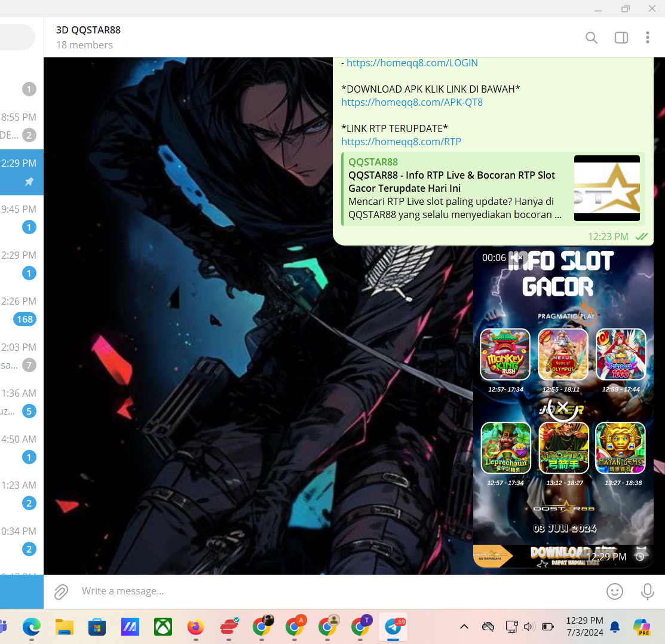Open the Chrome profile with the T badge
The image size is (665, 644).
pyautogui.click(x=360, y=627)
